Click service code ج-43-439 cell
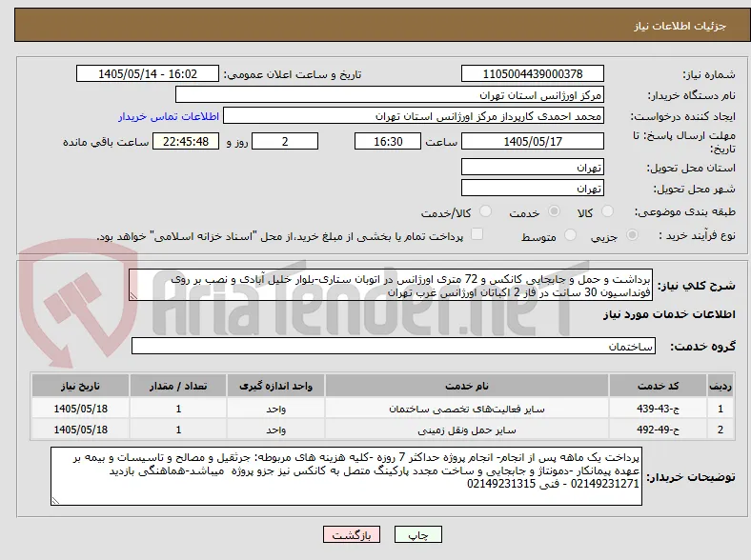The image size is (751, 560). tap(659, 409)
